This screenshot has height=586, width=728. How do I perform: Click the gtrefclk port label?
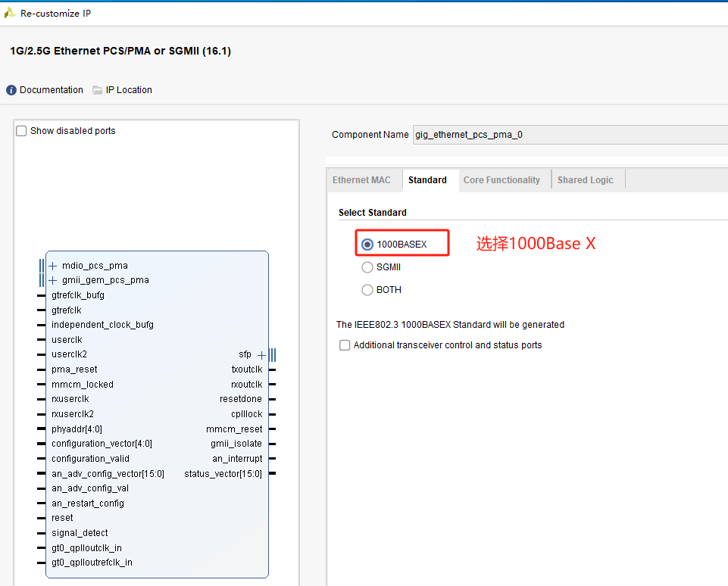tap(67, 310)
